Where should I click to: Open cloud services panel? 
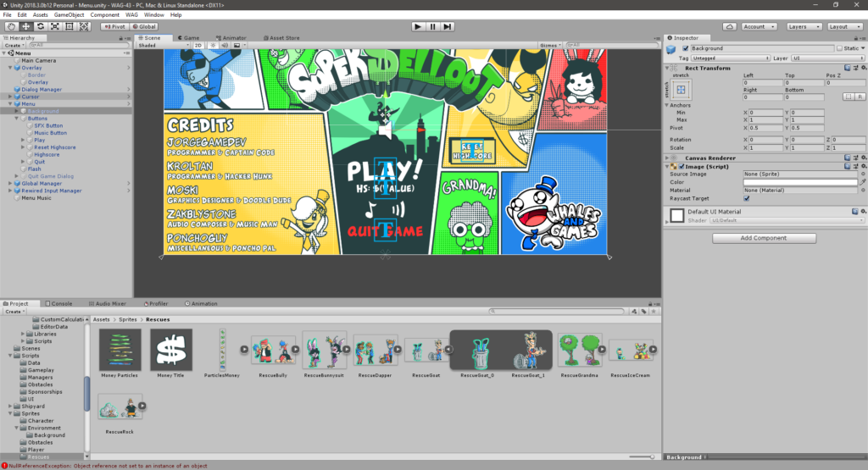[x=730, y=26]
